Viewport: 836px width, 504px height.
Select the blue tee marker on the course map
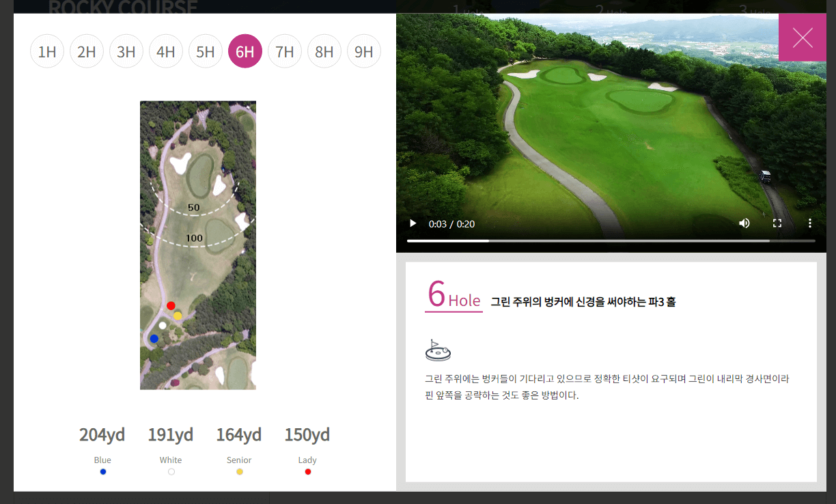point(153,337)
